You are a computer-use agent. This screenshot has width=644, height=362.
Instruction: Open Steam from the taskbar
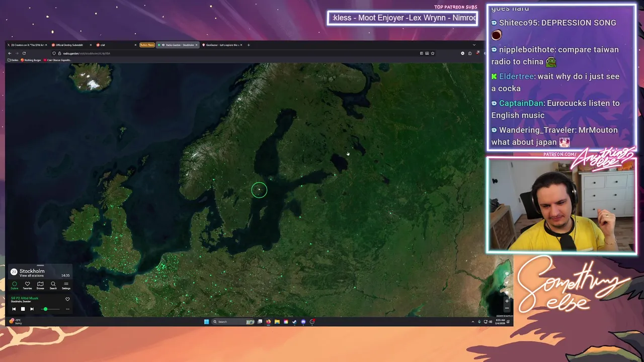click(294, 322)
